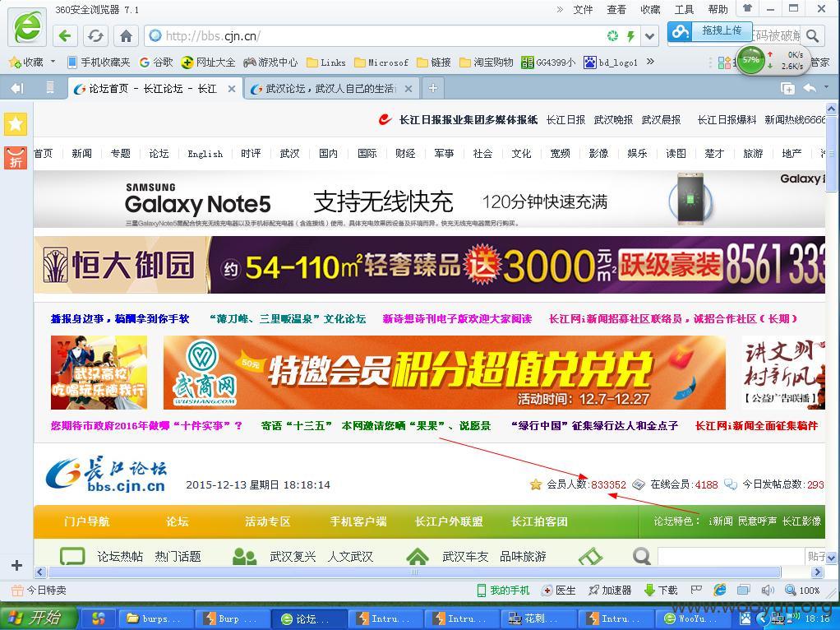
Task: Open the 淘宝购物 bookmark folder
Action: pos(487,63)
